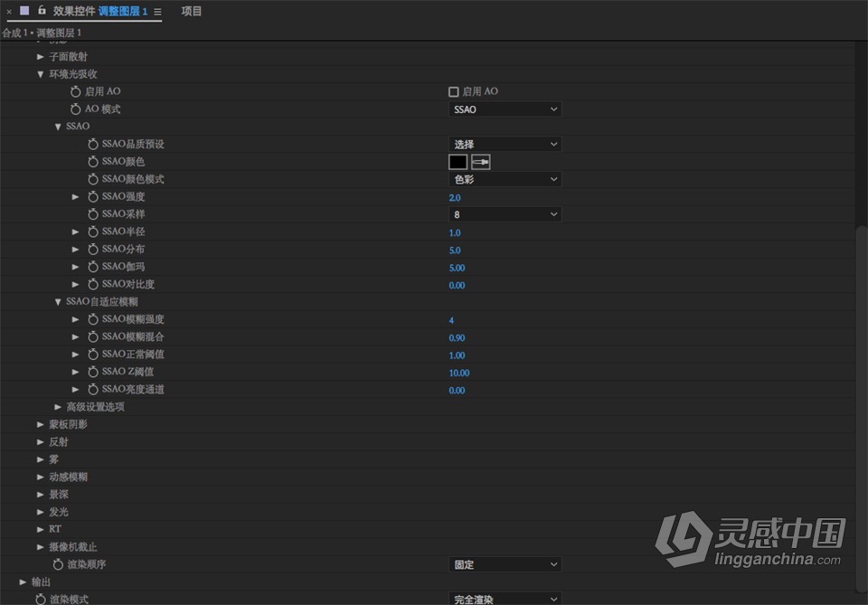Click SSAO亮度通道 value 0.00
The width and height of the screenshot is (868, 605).
[457, 391]
